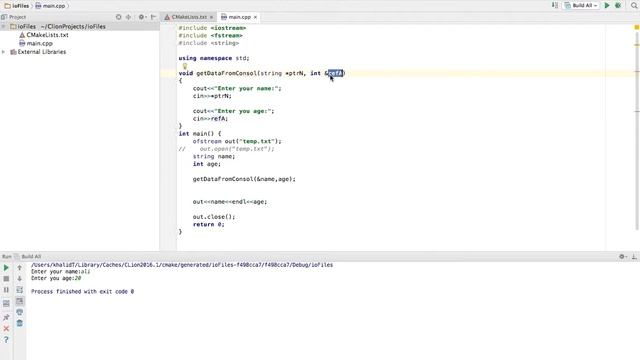Run the Build All configuration from top toolbar

coord(607,5)
